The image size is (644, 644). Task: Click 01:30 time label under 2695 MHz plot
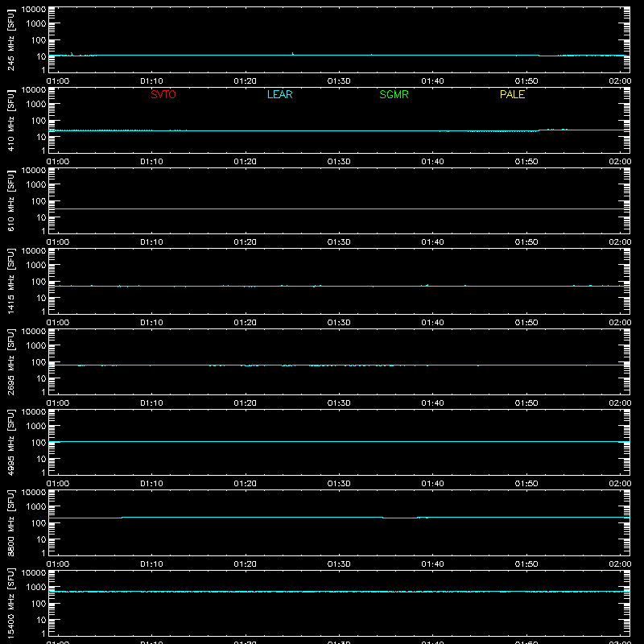tap(339, 403)
